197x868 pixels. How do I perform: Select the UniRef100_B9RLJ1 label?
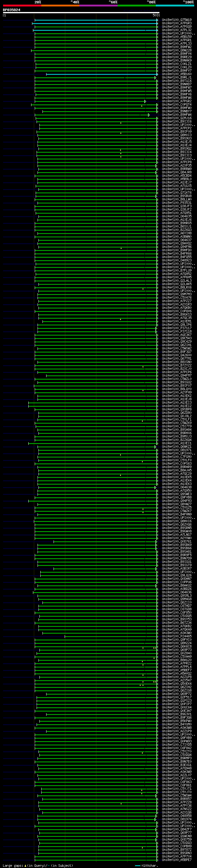(x=177, y=78)
